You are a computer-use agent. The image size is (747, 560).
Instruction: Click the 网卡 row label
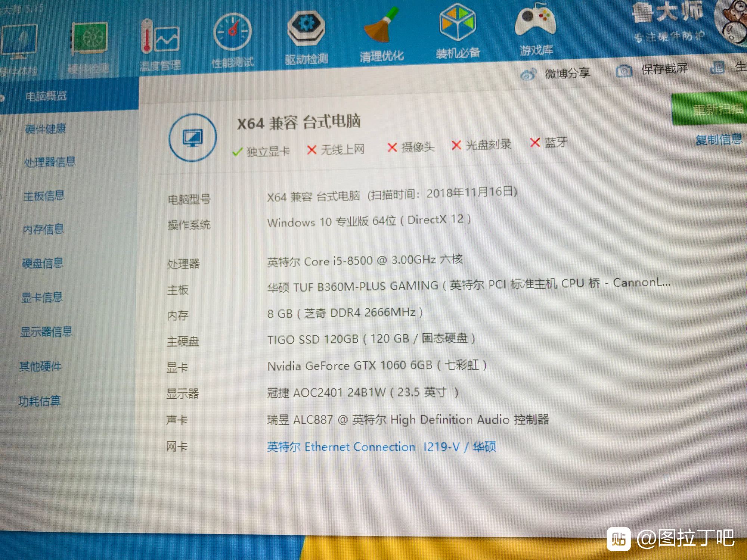click(177, 446)
